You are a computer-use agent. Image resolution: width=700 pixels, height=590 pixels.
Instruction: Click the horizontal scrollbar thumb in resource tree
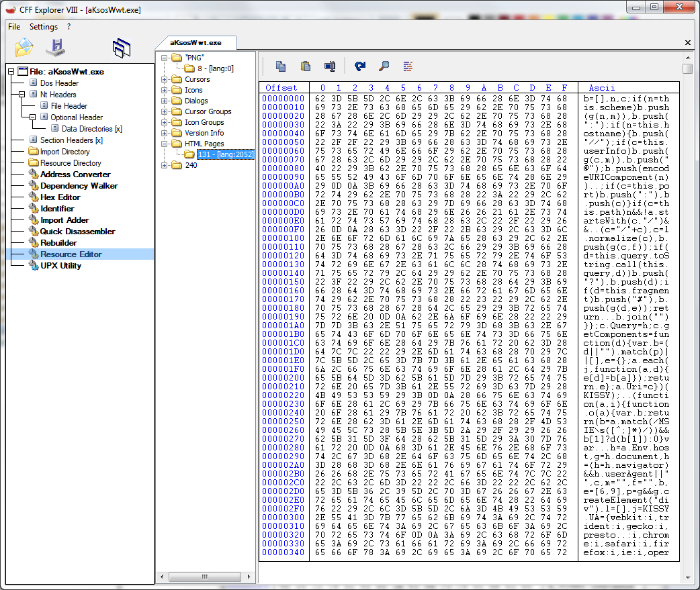pos(205,577)
